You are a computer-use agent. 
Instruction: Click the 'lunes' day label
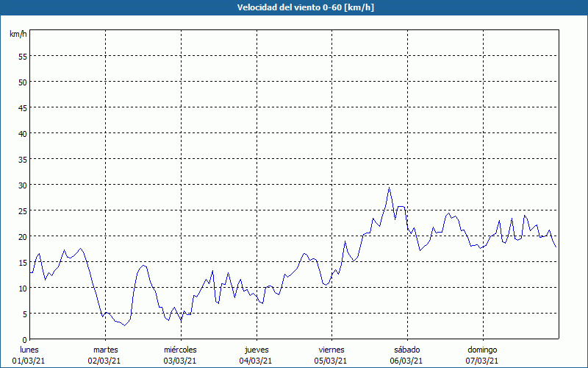coord(29,350)
